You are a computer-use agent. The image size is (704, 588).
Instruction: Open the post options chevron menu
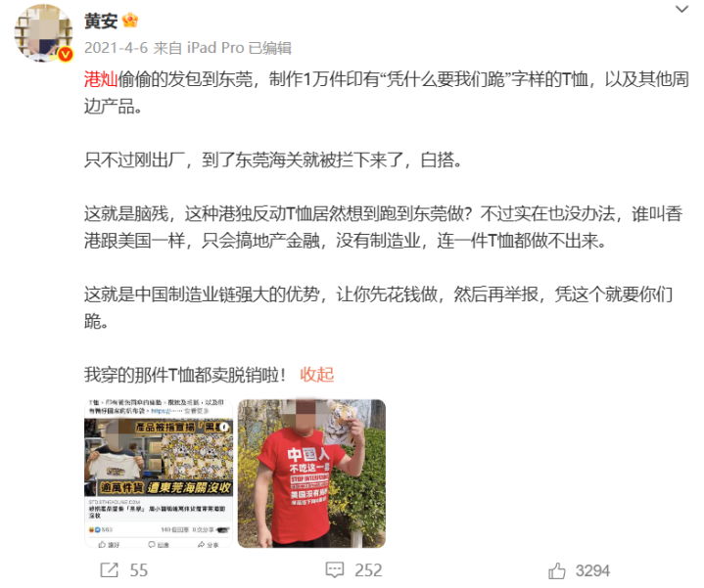tap(681, 9)
